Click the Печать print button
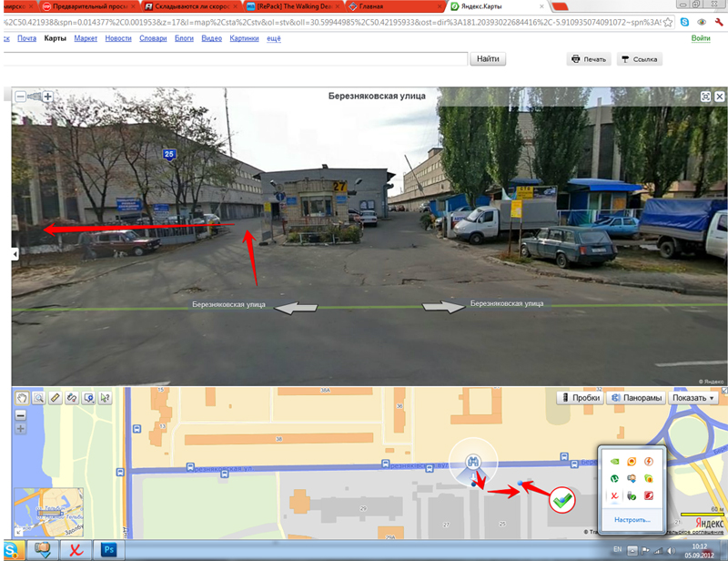This screenshot has width=728, height=561. coord(588,59)
